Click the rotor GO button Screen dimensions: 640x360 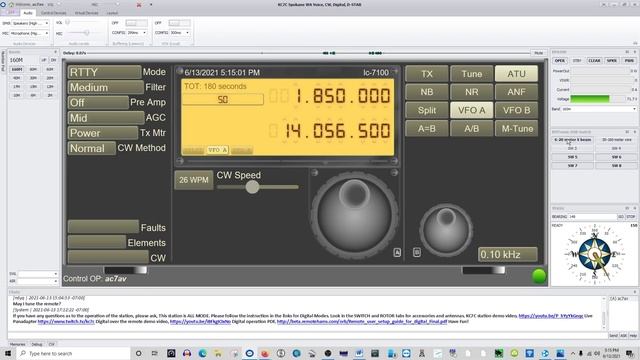pos(621,217)
